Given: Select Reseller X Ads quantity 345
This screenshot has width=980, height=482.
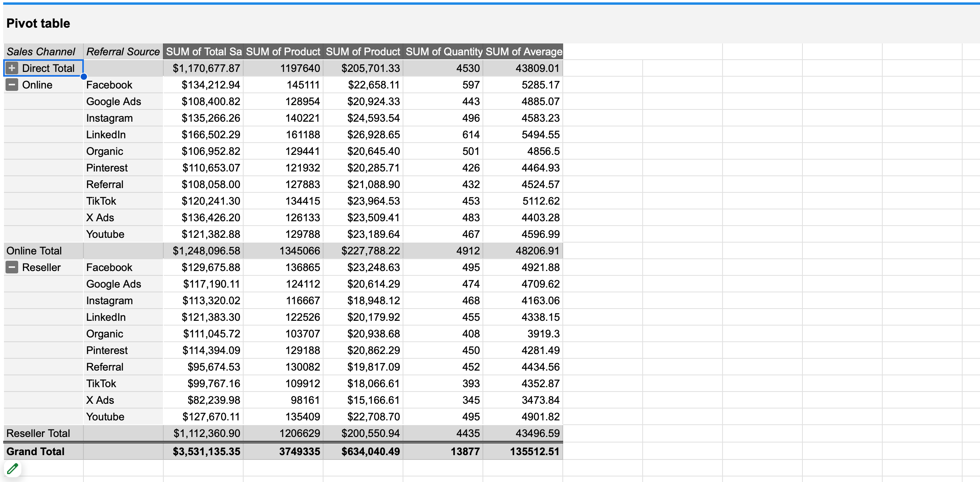Looking at the screenshot, I should point(443,400).
